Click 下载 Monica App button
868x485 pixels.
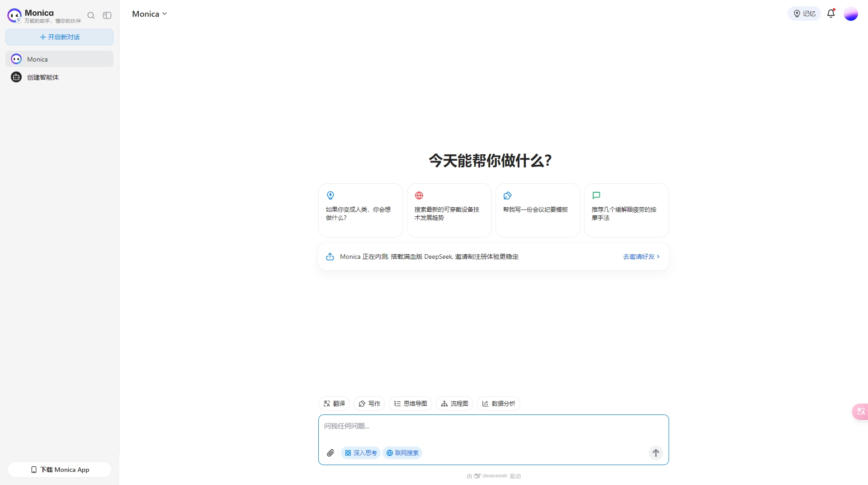point(60,470)
